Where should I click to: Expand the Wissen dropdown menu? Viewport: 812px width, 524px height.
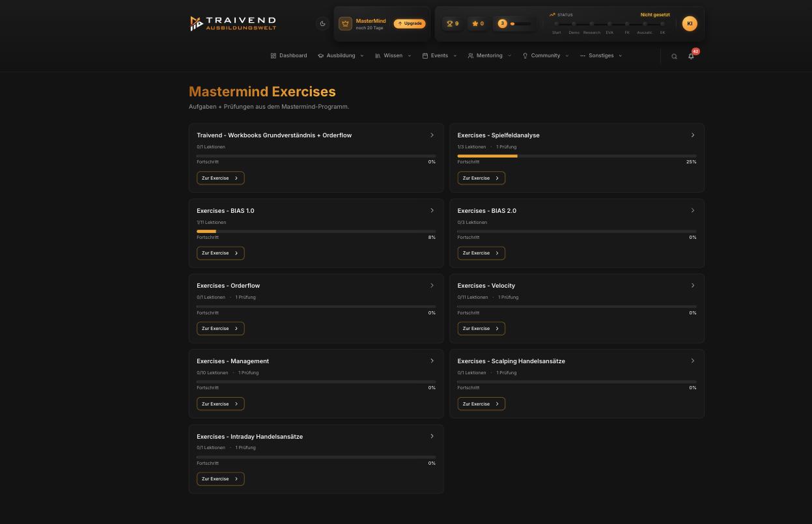393,55
